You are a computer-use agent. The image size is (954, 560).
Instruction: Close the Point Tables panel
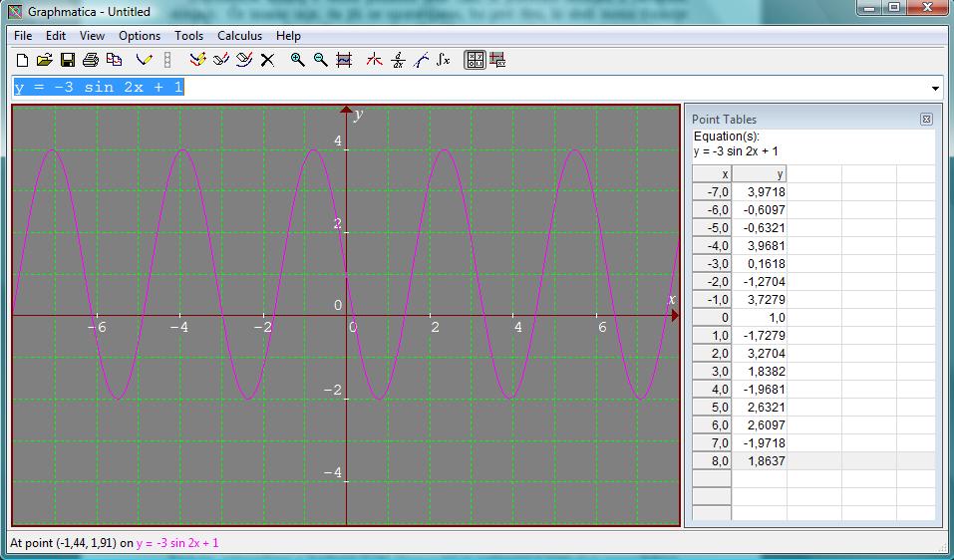926,120
